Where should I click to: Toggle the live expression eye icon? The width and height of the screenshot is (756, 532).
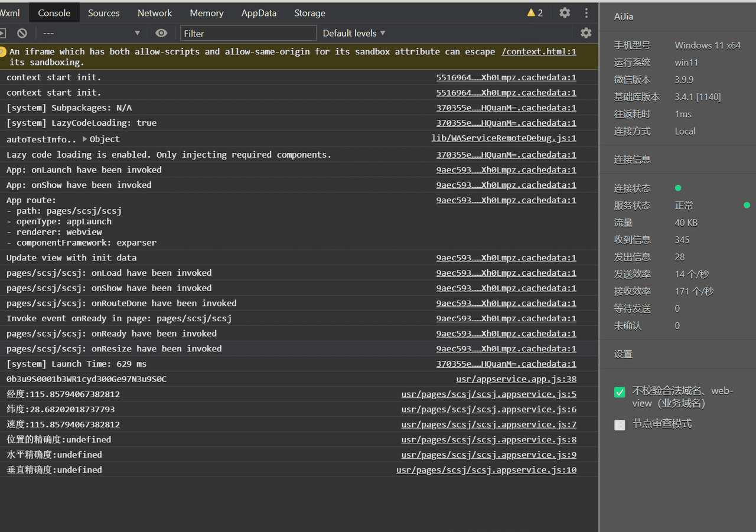click(161, 34)
